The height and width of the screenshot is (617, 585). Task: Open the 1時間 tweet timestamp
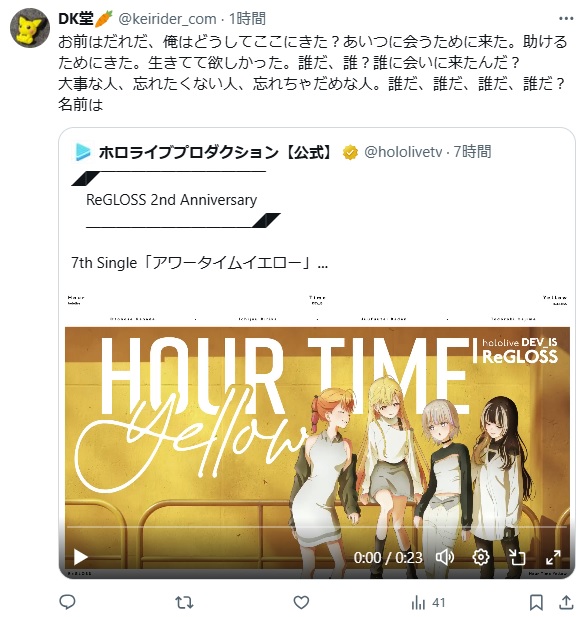[x=247, y=18]
